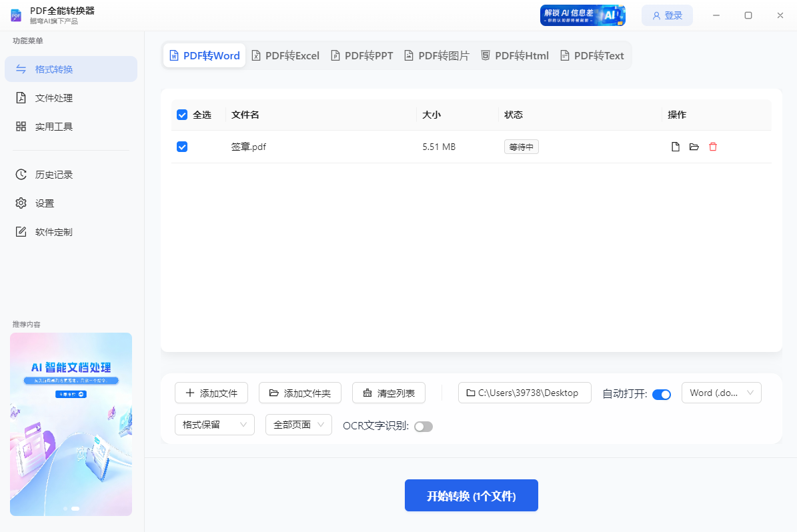Open 设置 in the sidebar

tap(71, 203)
